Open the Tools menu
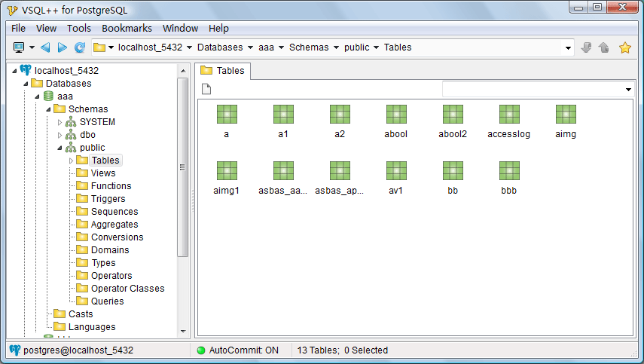 coord(79,28)
